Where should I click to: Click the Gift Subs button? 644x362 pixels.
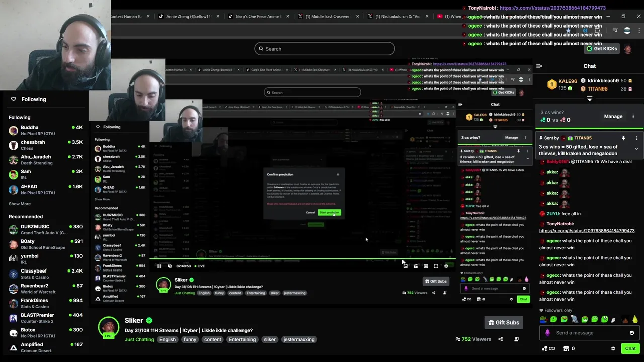click(503, 322)
